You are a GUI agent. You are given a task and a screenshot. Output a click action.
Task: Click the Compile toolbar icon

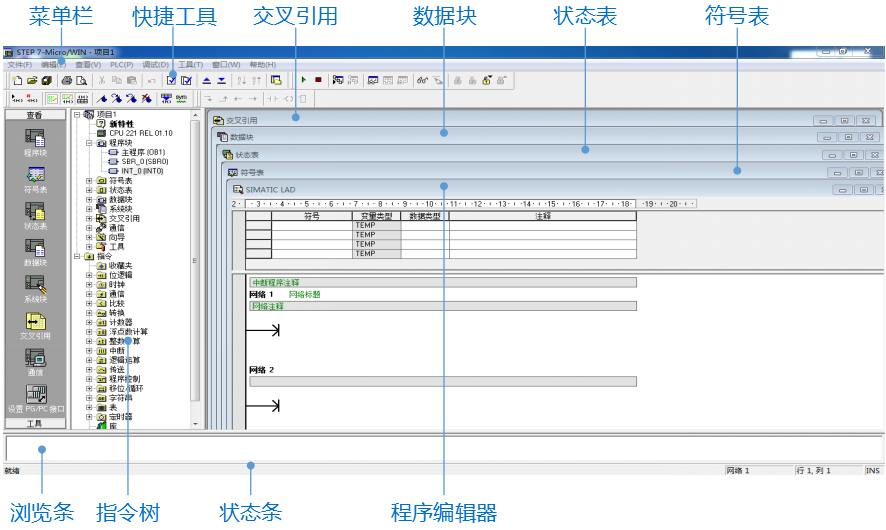click(x=171, y=80)
